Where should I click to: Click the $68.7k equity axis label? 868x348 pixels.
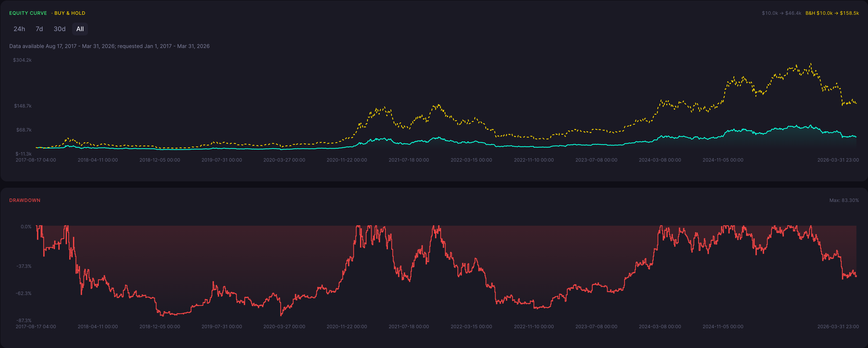tap(24, 130)
